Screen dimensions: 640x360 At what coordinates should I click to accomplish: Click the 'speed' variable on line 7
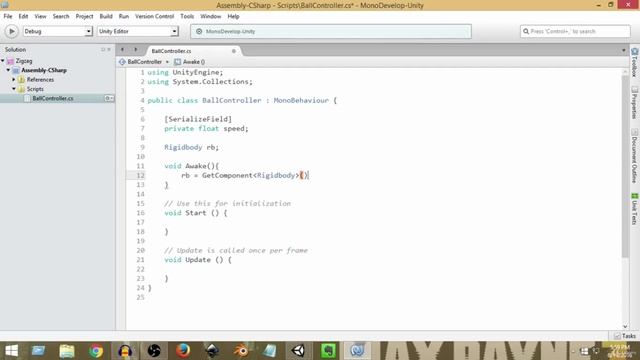point(234,129)
